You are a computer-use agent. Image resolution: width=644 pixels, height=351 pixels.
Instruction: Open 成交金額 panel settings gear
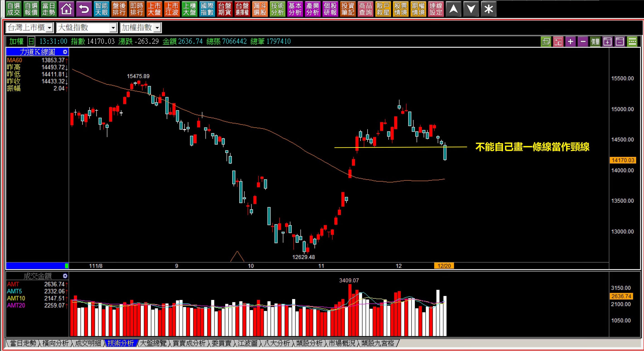pyautogui.click(x=65, y=276)
